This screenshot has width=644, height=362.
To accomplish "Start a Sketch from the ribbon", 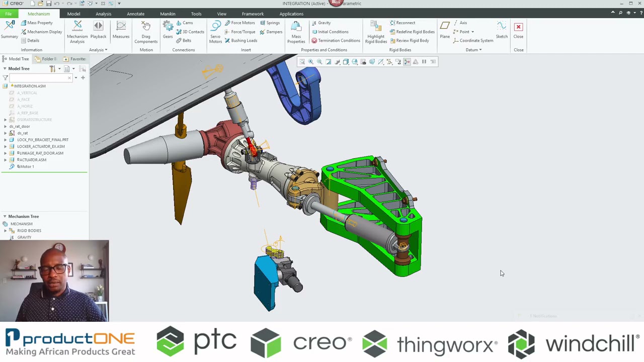I will [x=502, y=30].
